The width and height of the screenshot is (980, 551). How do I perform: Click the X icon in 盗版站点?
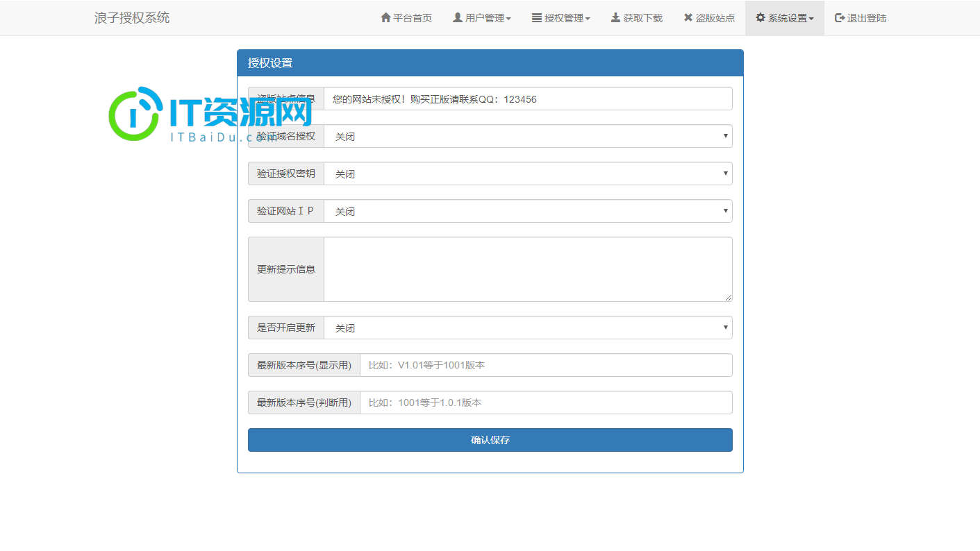click(x=688, y=17)
